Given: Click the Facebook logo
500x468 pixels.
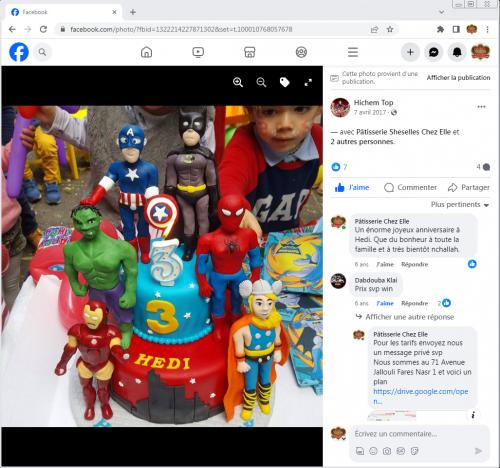Looking at the screenshot, I should coord(19,52).
